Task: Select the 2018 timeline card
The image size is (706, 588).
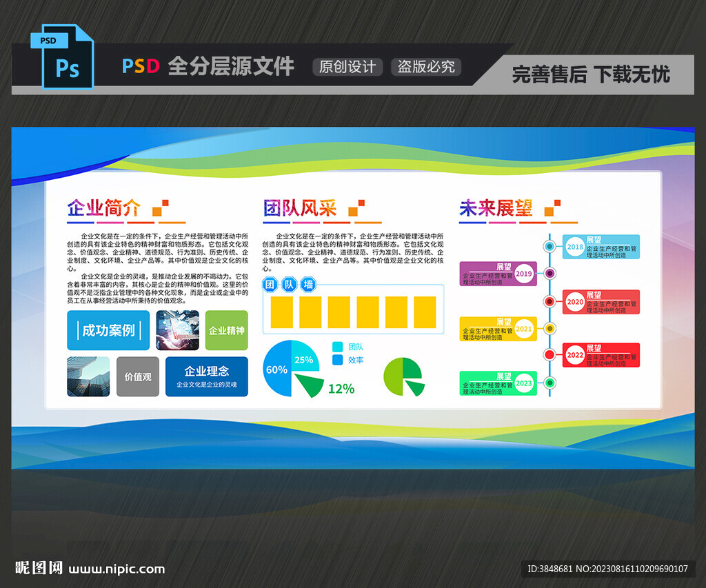Action: [x=601, y=247]
